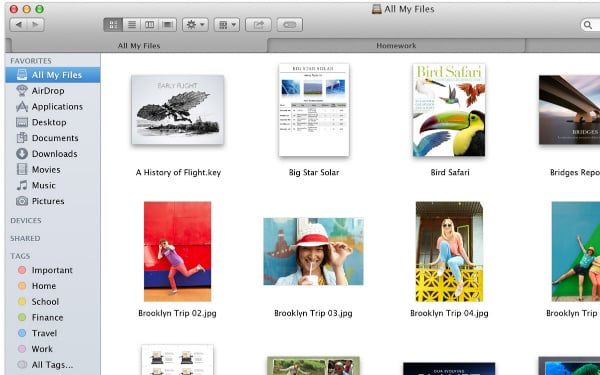Switch to list view
The image size is (600, 375).
132,25
